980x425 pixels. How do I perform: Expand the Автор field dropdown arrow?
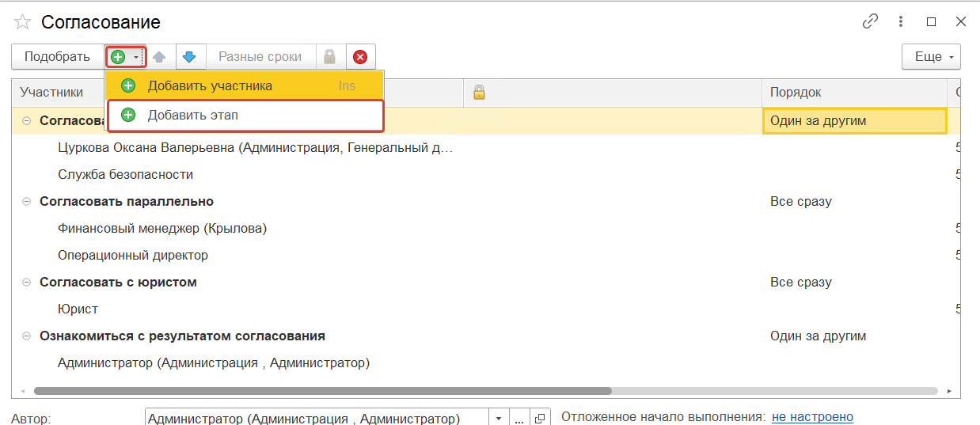(x=499, y=418)
